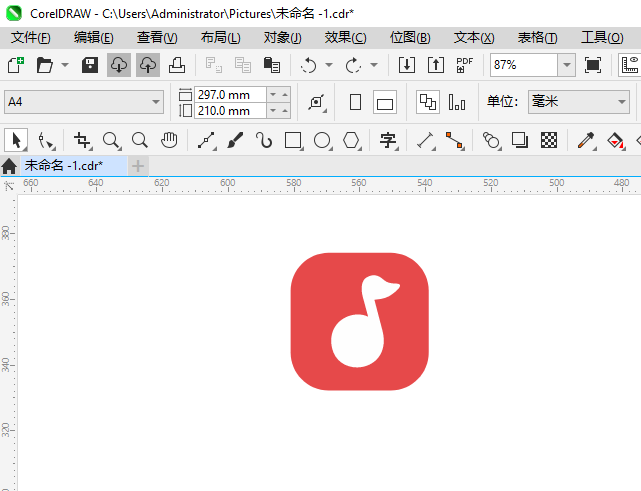Save document with the floppy disk icon
This screenshot has width=641, height=491.
pos(90,65)
